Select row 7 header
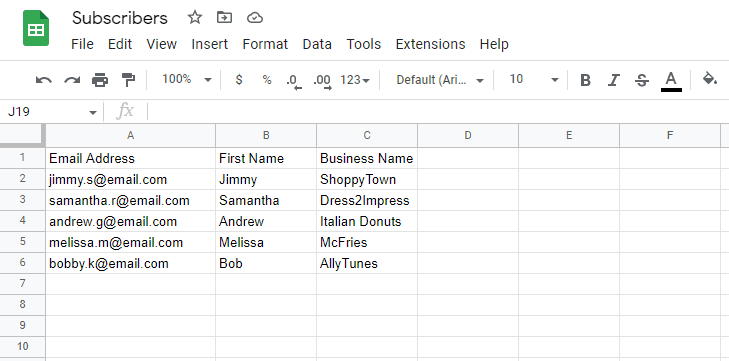 (x=23, y=284)
